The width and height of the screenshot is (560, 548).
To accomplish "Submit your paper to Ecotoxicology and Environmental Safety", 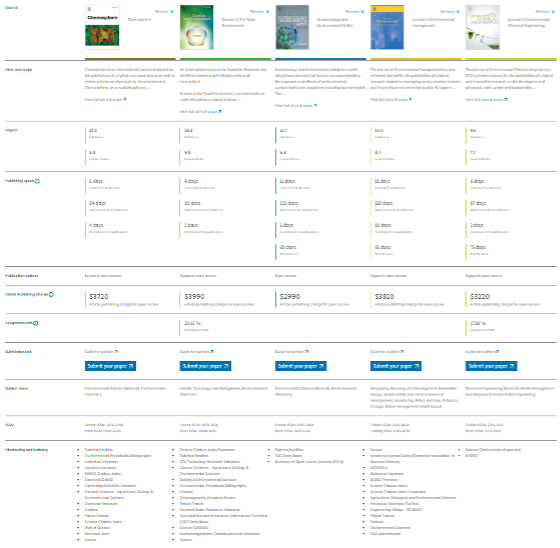I will point(301,366).
